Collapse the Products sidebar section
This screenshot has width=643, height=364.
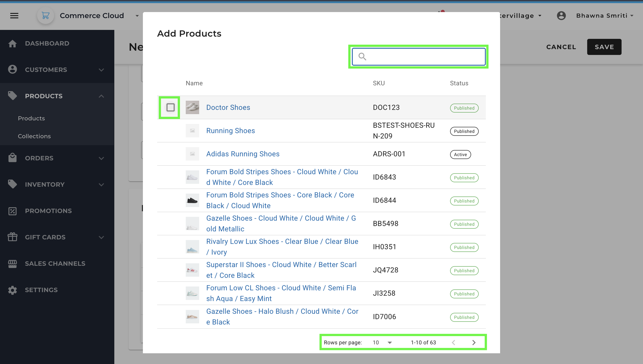pyautogui.click(x=101, y=96)
